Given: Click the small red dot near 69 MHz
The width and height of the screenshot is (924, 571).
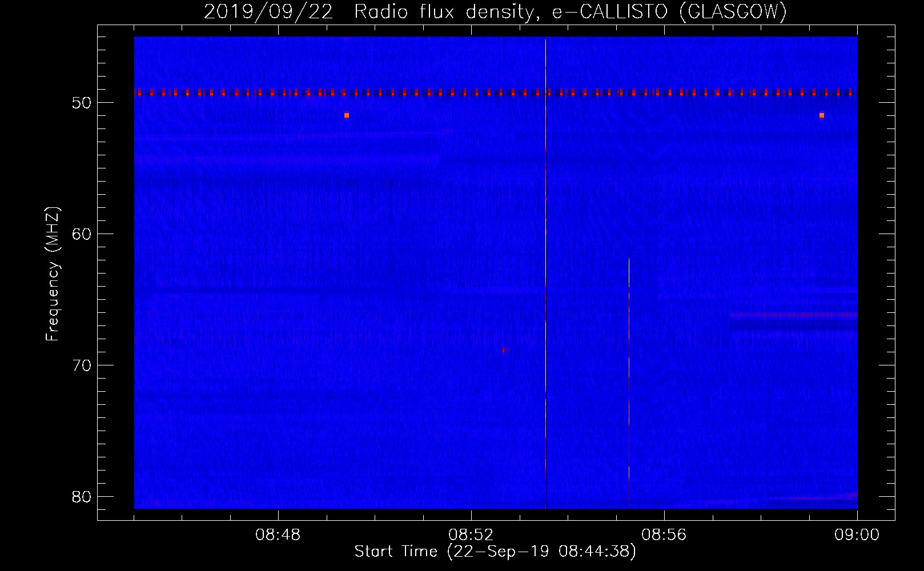Looking at the screenshot, I should 504,351.
